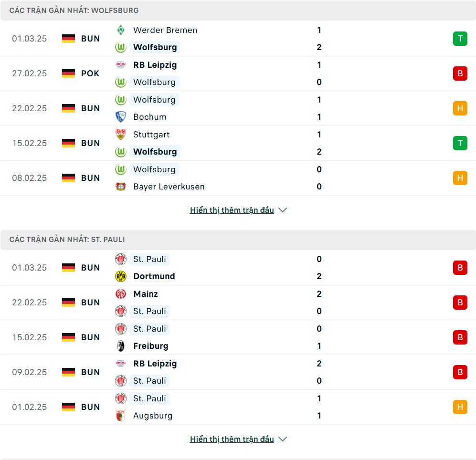
Task: Open 'Hiển thị thêm trận đấu' under St. Pauli
Action: click(232, 439)
